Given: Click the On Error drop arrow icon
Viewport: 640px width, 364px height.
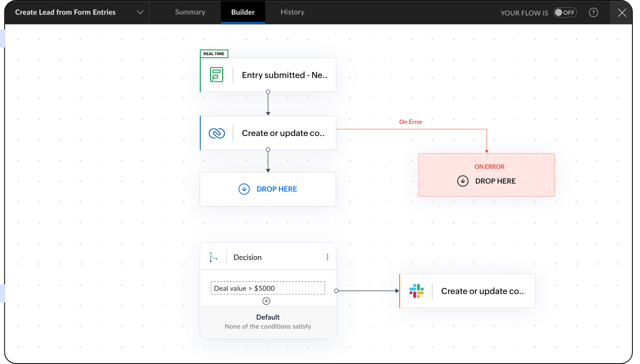Looking at the screenshot, I should (463, 181).
